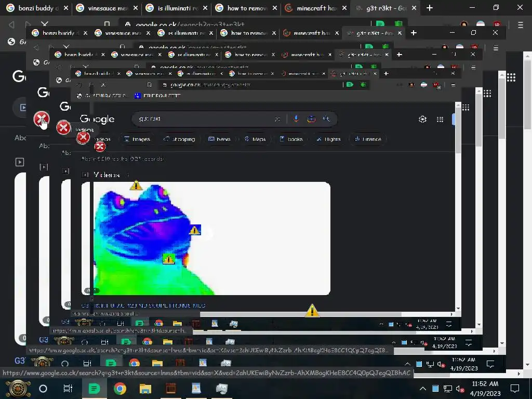Filter results by Books
The height and width of the screenshot is (399, 532).
[x=291, y=139]
